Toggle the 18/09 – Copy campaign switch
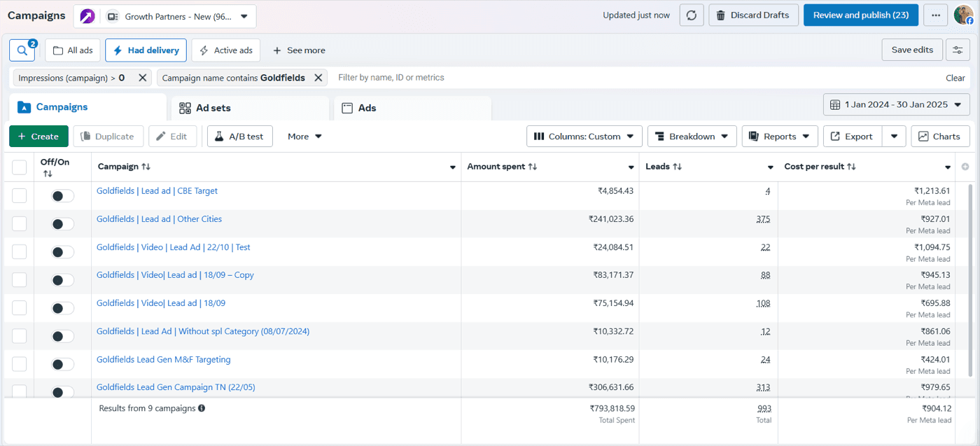980x446 pixels. [x=62, y=280]
